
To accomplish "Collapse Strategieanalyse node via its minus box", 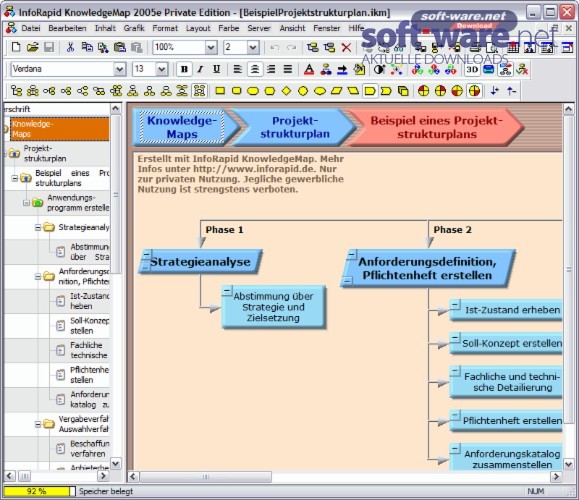I will point(146,254).
